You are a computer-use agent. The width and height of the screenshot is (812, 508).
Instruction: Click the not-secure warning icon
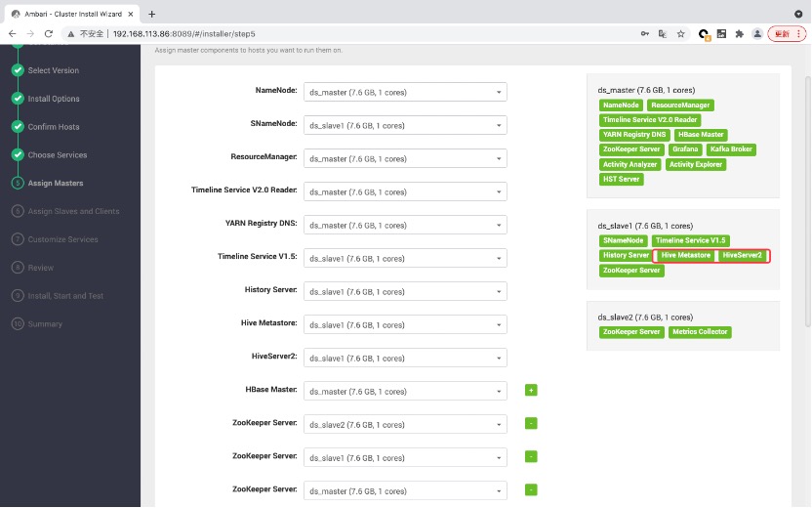point(71,33)
